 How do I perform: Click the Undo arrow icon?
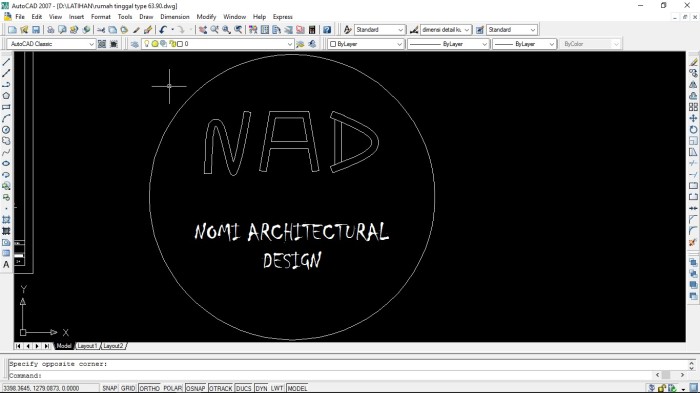pyautogui.click(x=163, y=30)
